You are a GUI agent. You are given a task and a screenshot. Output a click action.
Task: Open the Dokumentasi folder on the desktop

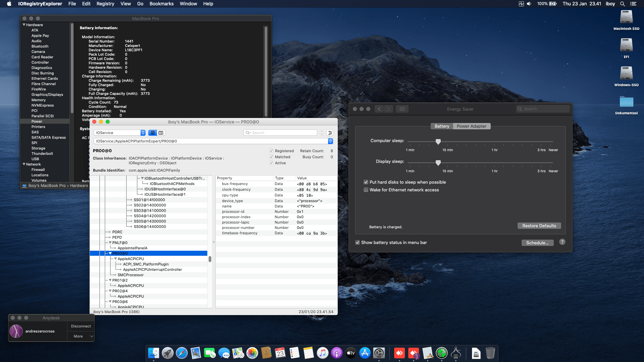[626, 105]
